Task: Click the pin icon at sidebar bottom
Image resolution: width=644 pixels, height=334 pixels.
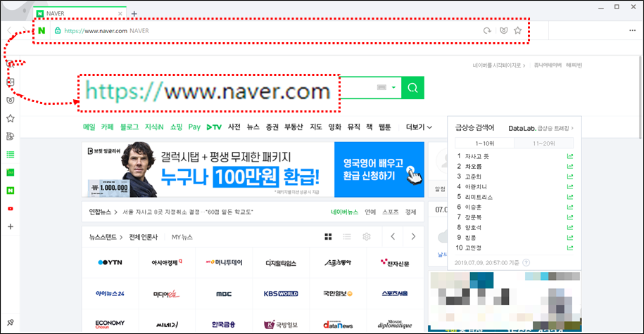Action: (11, 323)
